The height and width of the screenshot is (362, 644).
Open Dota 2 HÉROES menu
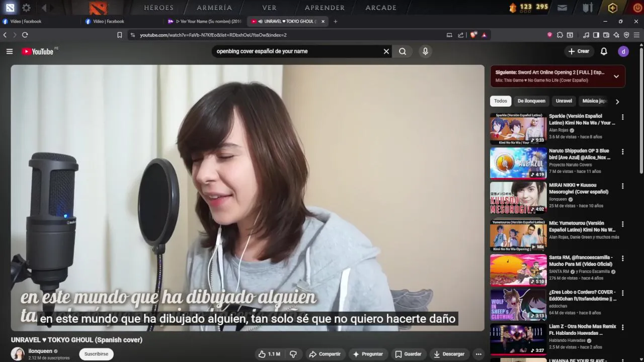coord(158,8)
